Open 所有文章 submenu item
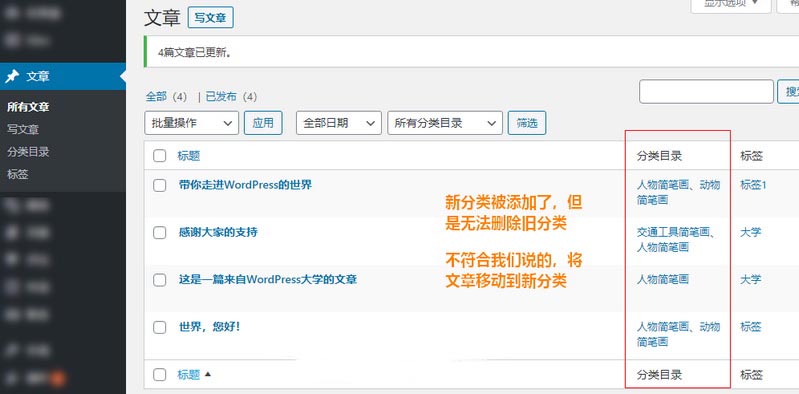 tap(28, 107)
